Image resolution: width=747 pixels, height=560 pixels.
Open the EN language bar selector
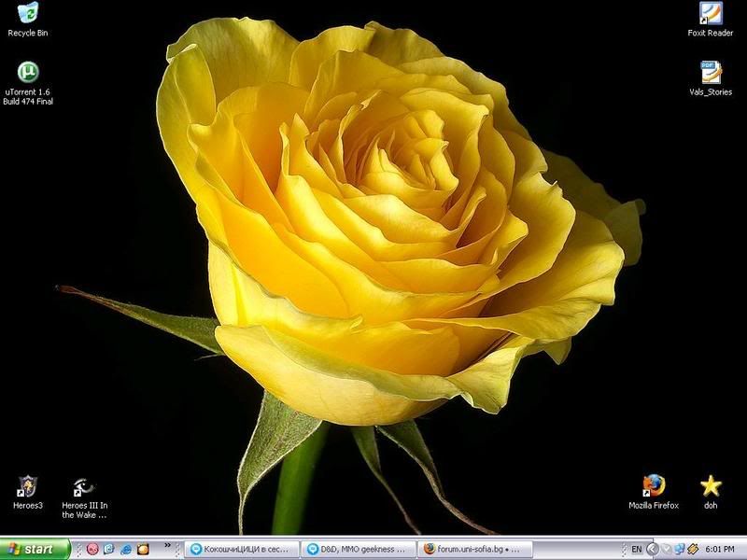pos(636,550)
